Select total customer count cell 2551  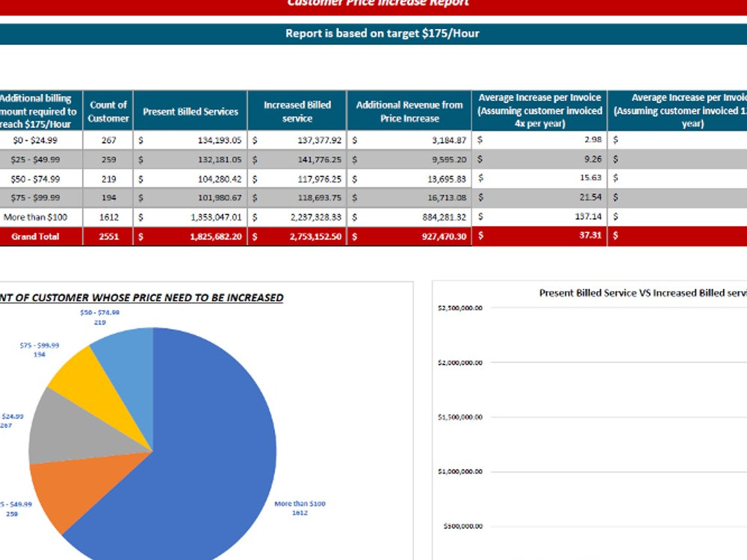108,237
